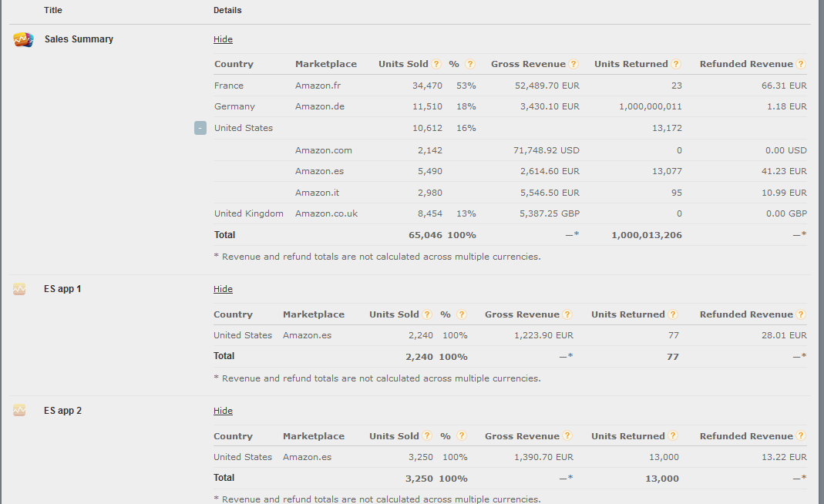824x504 pixels.
Task: Collapse the United States marketplace rows
Action: pos(200,128)
